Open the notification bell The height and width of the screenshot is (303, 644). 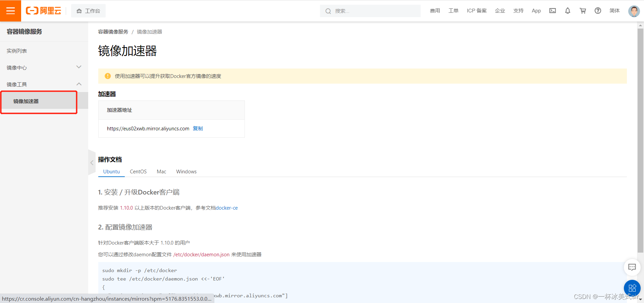pyautogui.click(x=568, y=11)
